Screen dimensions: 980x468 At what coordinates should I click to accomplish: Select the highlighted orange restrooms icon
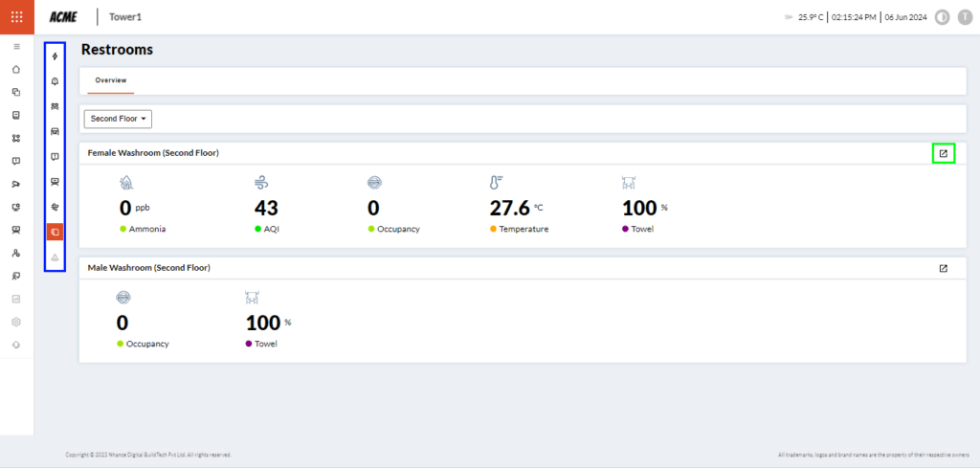tap(55, 232)
